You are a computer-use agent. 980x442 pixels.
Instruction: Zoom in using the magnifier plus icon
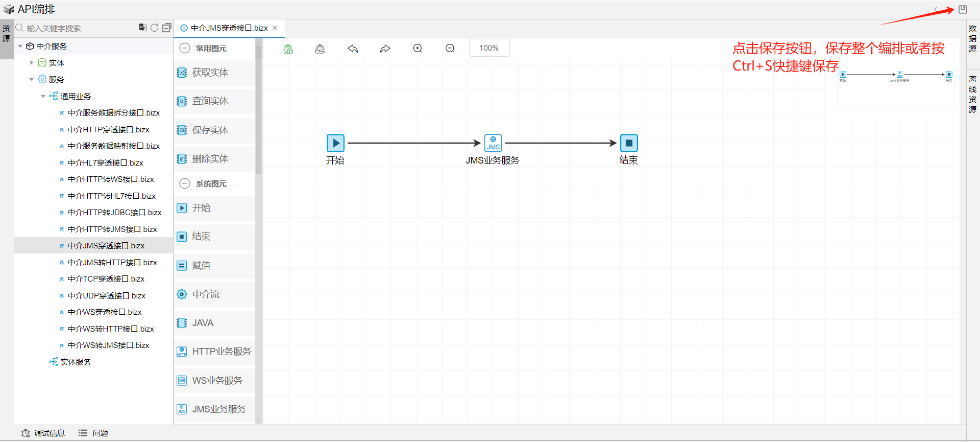pos(418,49)
